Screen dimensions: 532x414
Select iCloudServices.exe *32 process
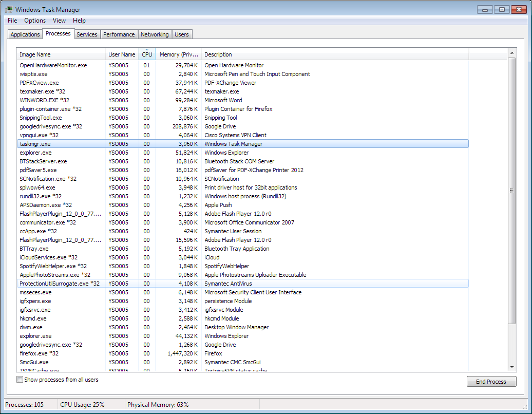click(242, 257)
